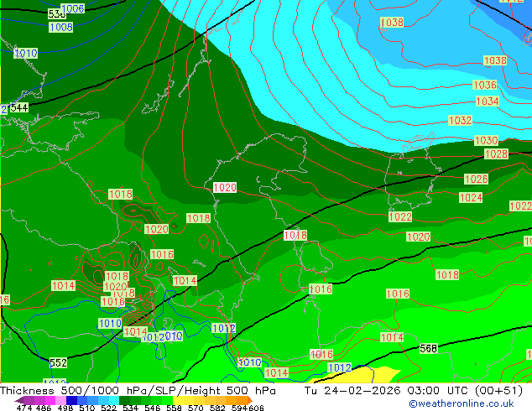The image size is (532, 411).
Task: Select the bright yellow swatch in the legend
Action: [178, 400]
